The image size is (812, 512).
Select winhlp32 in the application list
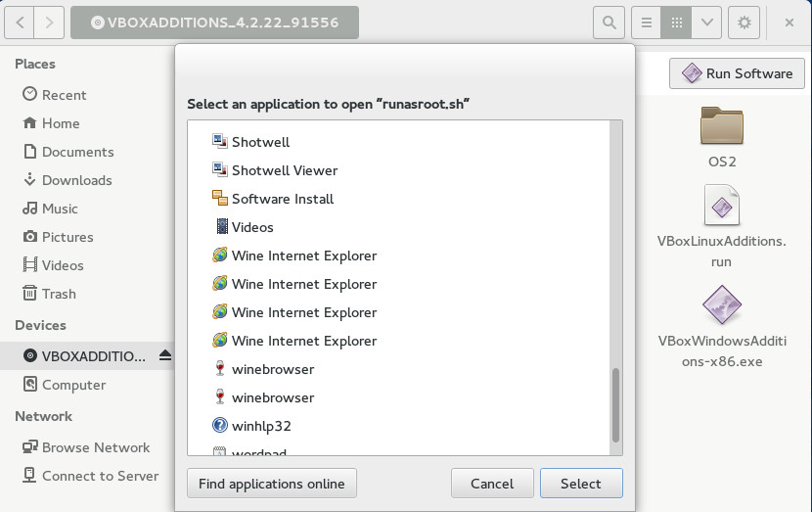[x=398, y=426]
